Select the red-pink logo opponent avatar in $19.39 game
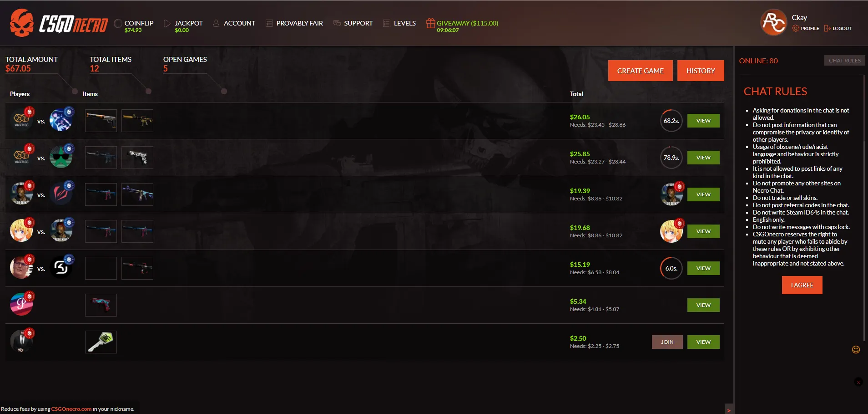The image size is (868, 414). point(61,194)
